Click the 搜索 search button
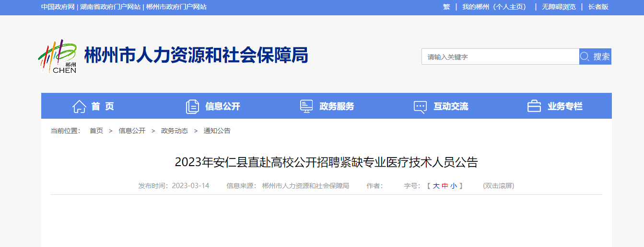 (595, 56)
